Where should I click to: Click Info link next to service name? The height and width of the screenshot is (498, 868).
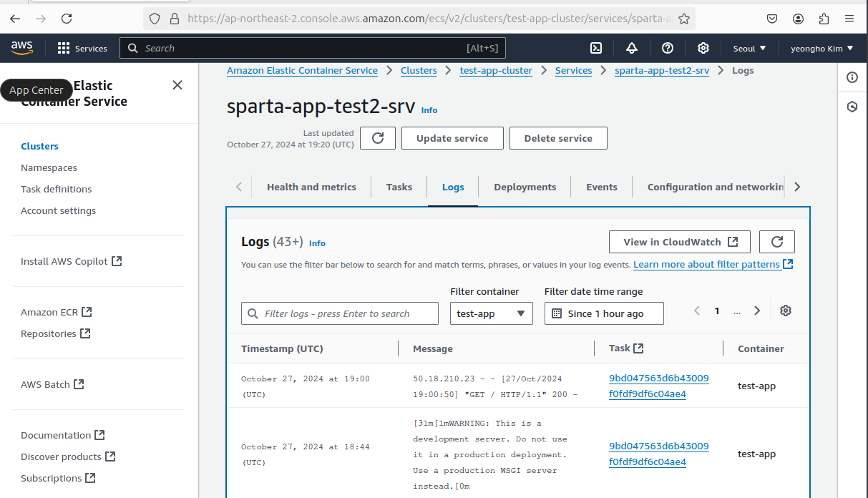(x=429, y=110)
